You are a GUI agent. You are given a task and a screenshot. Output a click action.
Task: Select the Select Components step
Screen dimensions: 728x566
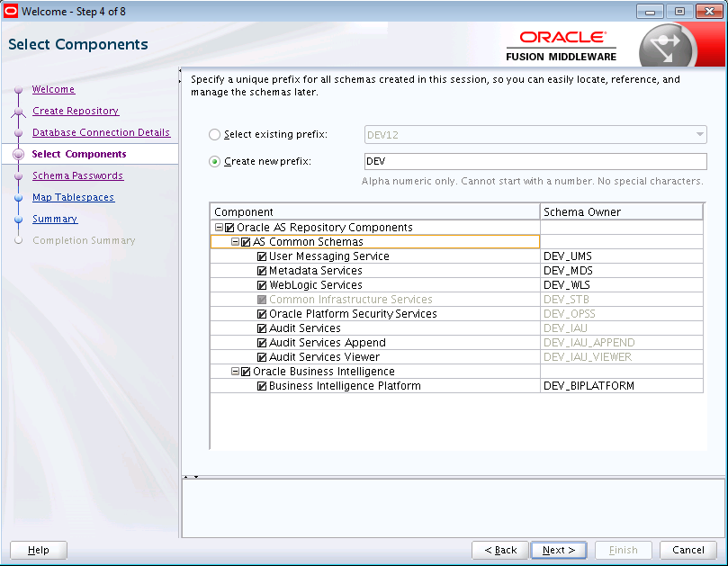pyautogui.click(x=79, y=154)
